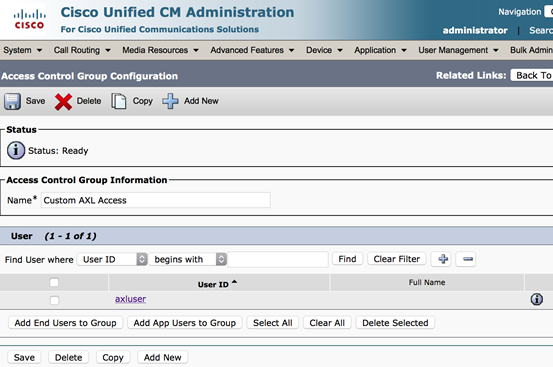Image resolution: width=553 pixels, height=367 pixels.
Task: Click the Delete label in top toolbar
Action: (89, 101)
